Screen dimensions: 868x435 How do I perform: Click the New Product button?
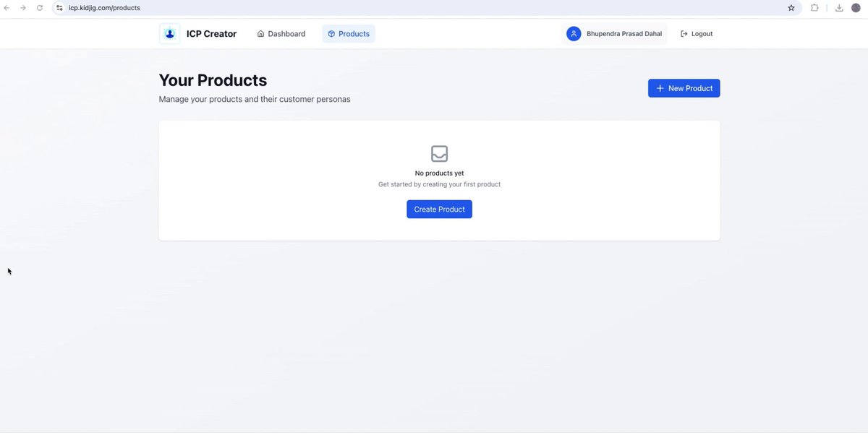684,88
